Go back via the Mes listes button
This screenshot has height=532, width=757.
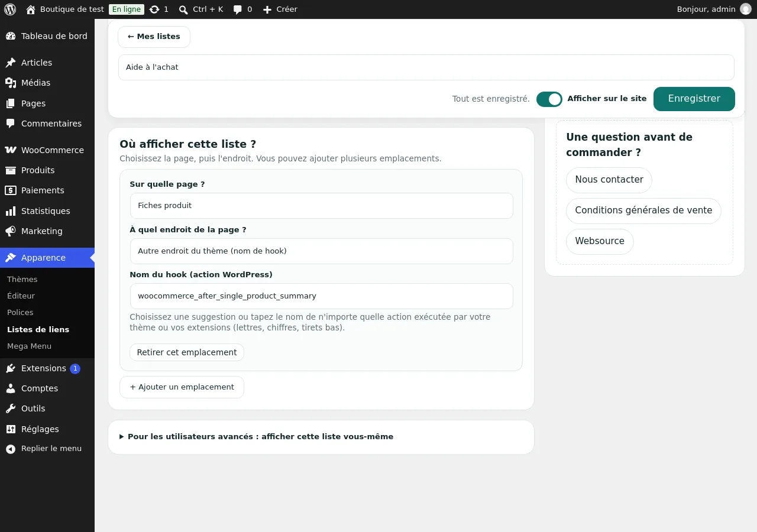tap(154, 37)
